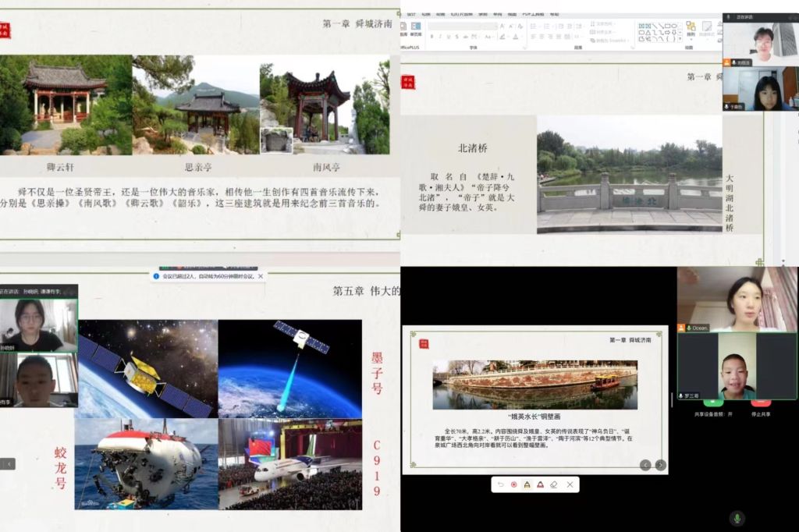Open the rightmost PowerPoint menu tab

click(x=554, y=14)
